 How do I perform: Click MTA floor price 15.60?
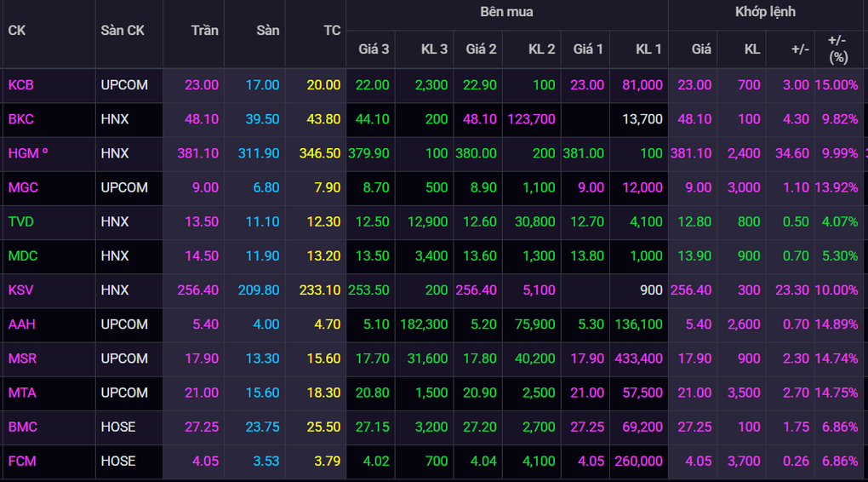point(262,393)
